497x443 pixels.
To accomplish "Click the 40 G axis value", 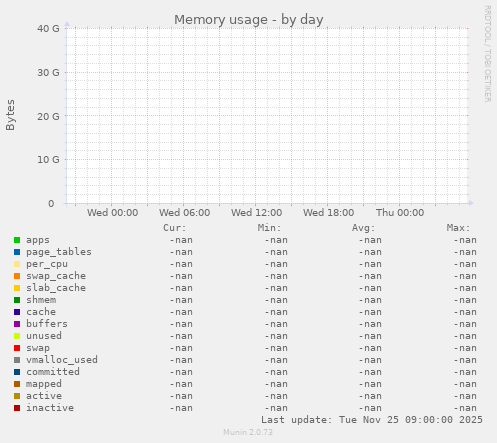I will (x=48, y=29).
